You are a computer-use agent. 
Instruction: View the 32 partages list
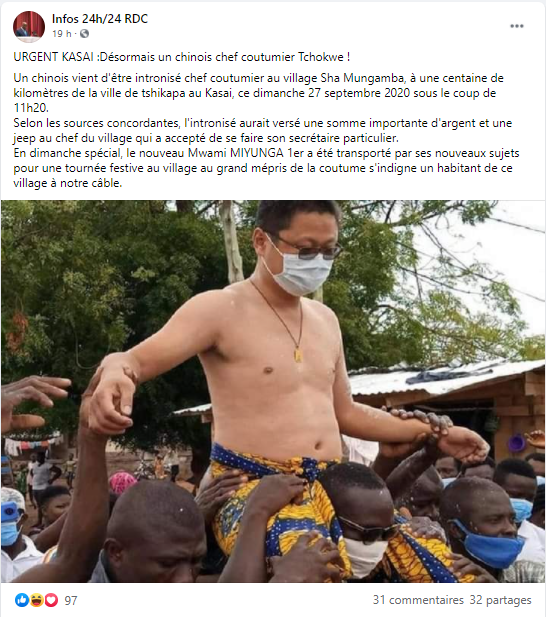coord(500,600)
